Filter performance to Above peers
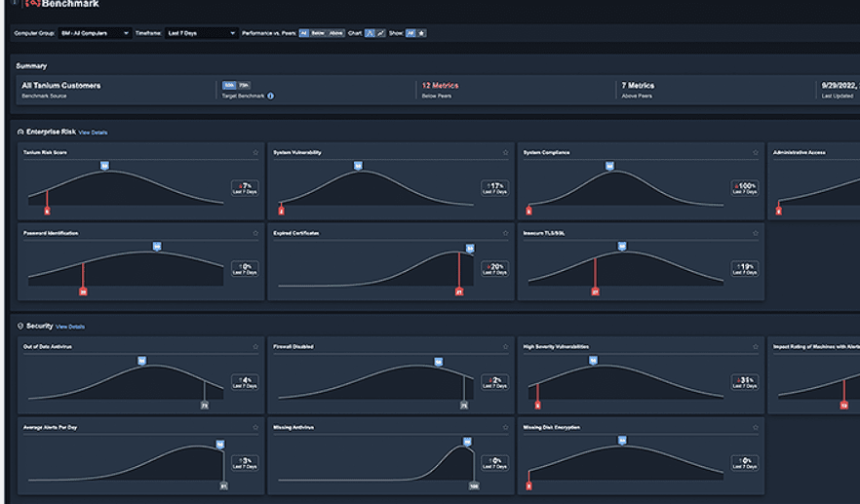The height and width of the screenshot is (504, 860). [x=335, y=33]
